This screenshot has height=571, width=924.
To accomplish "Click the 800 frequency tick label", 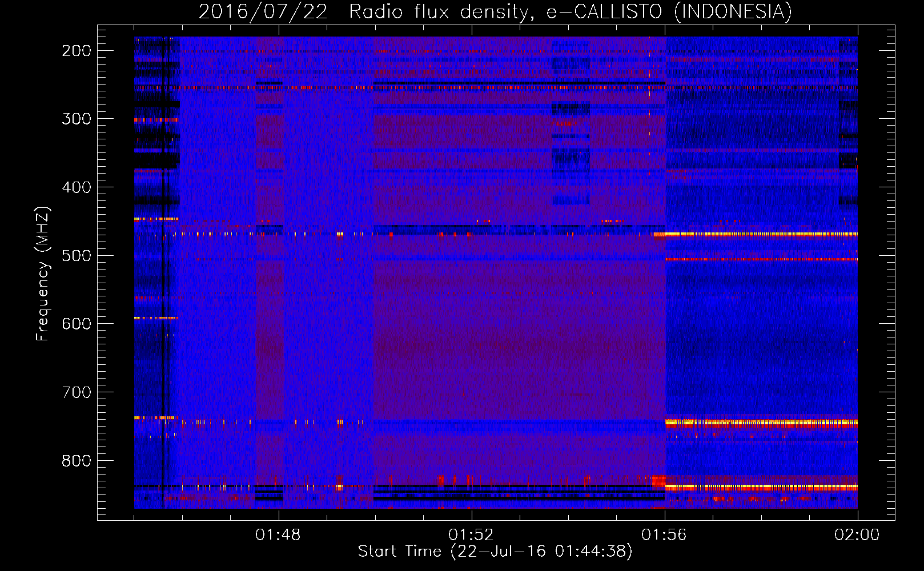I will tap(77, 460).
